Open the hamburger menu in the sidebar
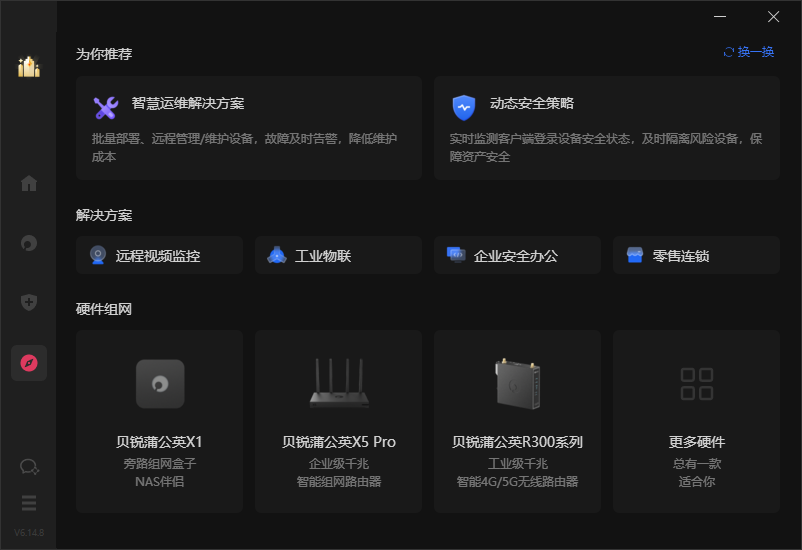 [29, 503]
